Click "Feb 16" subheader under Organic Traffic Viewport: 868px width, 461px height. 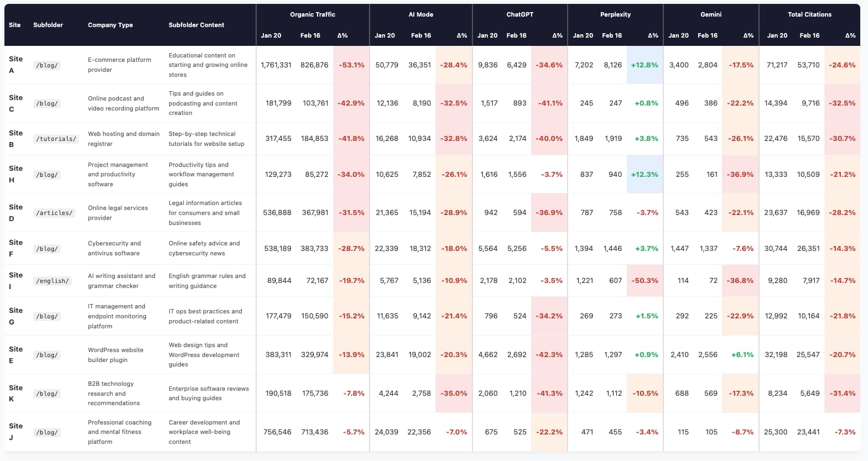click(x=310, y=35)
